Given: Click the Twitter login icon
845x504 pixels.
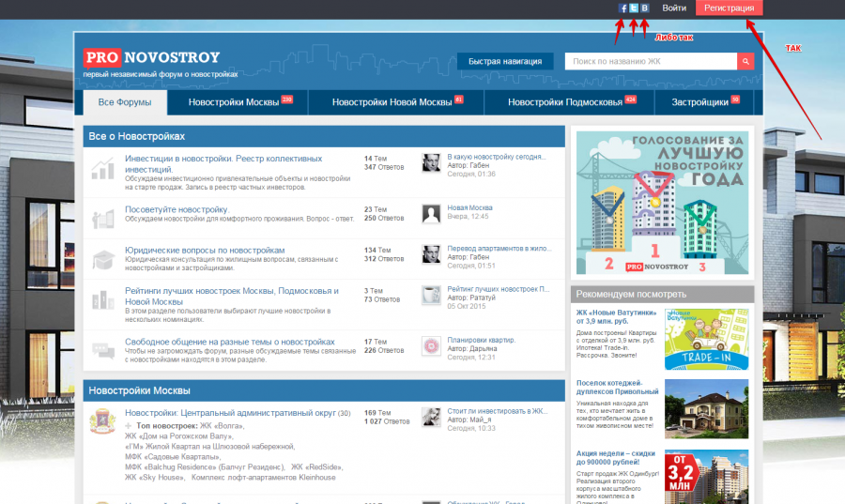Looking at the screenshot, I should click(x=634, y=8).
